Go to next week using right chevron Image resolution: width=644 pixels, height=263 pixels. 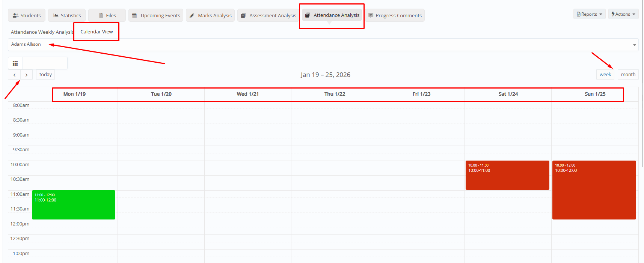pyautogui.click(x=26, y=75)
